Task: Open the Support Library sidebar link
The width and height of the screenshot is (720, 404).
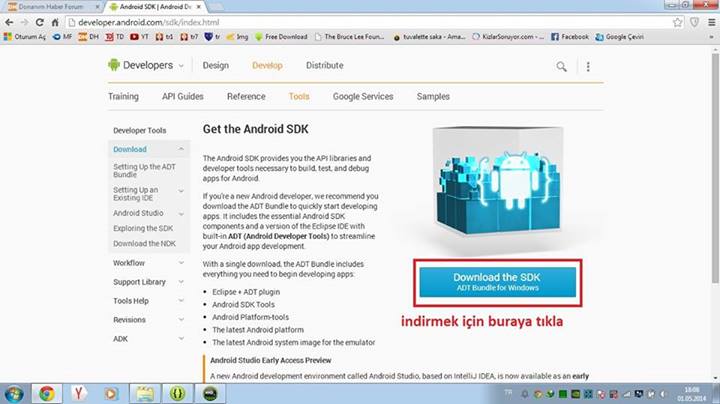Action: (x=139, y=282)
